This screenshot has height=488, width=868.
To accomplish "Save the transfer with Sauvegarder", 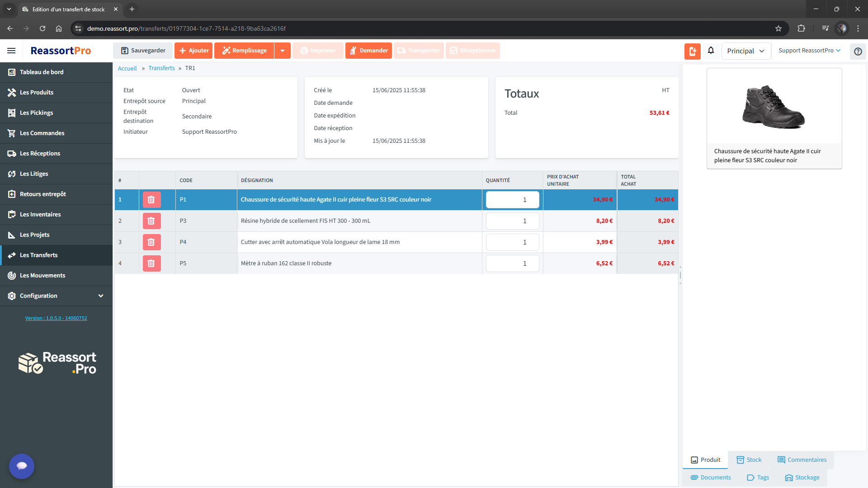I will pos(143,51).
